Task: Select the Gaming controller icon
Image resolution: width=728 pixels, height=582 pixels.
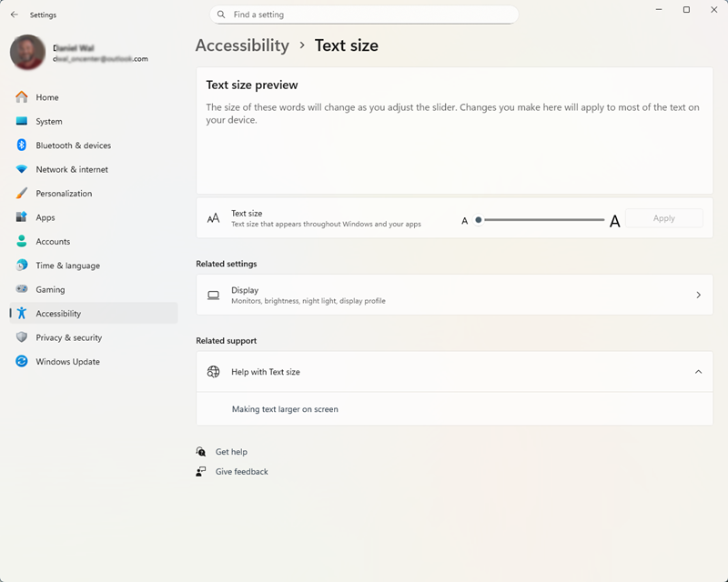Action: (x=22, y=289)
